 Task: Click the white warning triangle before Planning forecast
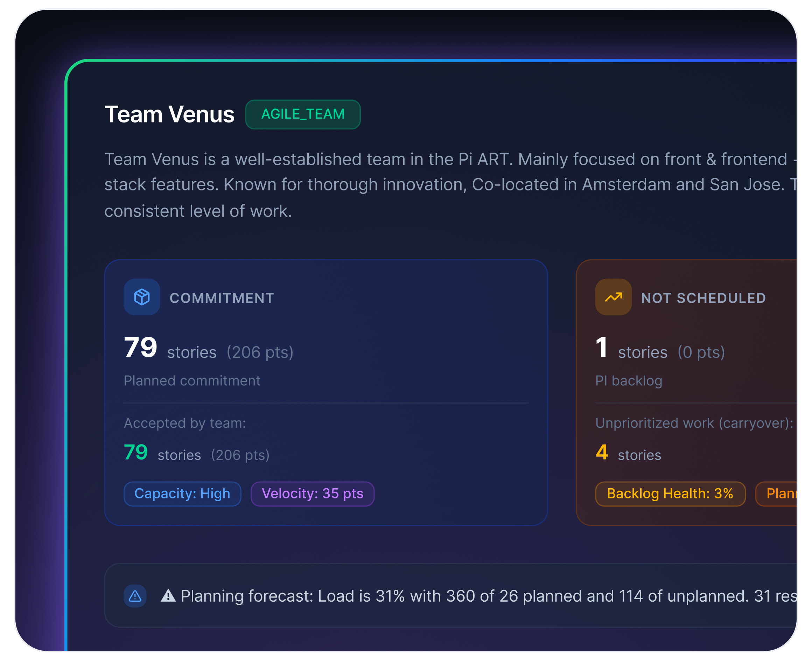[168, 595]
